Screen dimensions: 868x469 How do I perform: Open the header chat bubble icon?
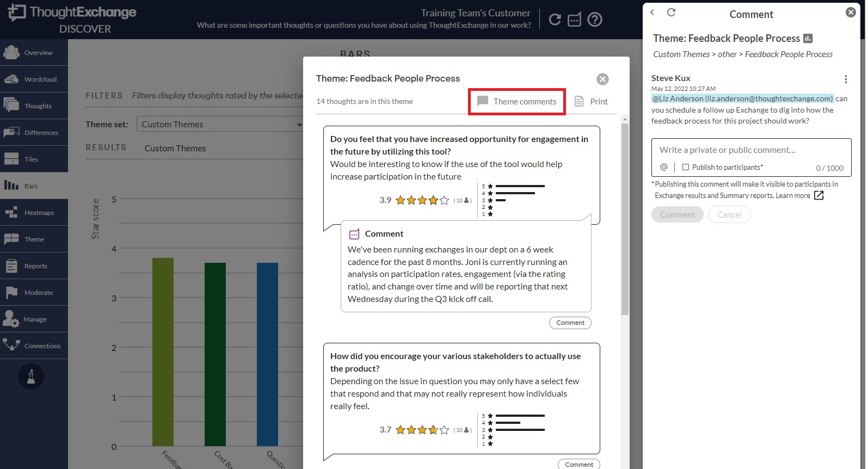point(574,20)
